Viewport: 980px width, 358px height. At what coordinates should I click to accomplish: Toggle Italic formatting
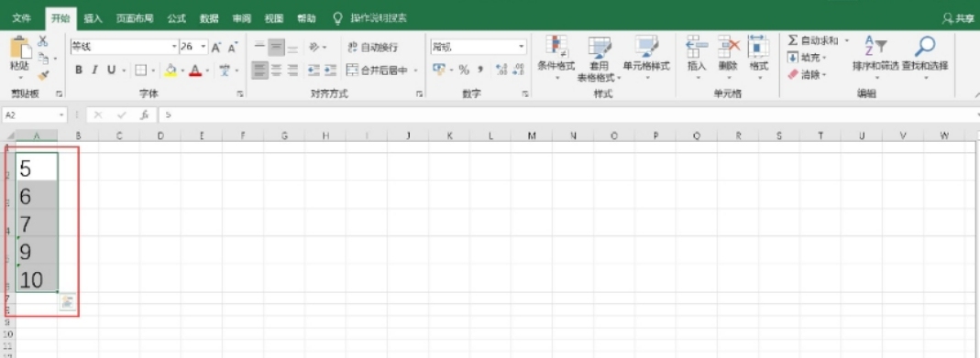pos(95,70)
